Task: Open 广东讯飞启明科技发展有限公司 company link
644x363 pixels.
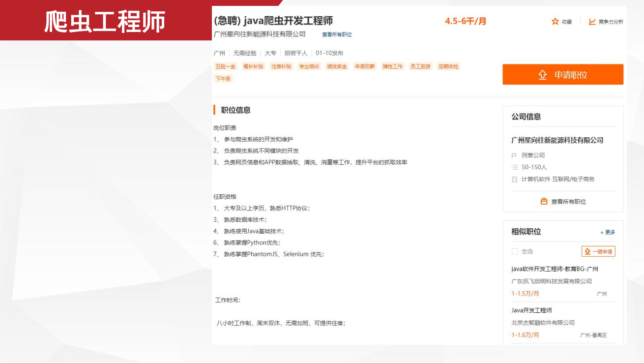Action: (552, 281)
